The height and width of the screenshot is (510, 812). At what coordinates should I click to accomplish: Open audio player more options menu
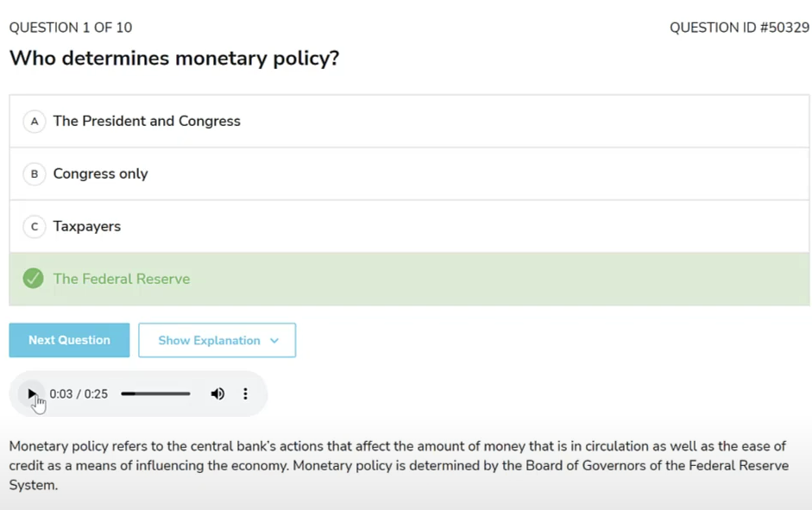point(245,394)
